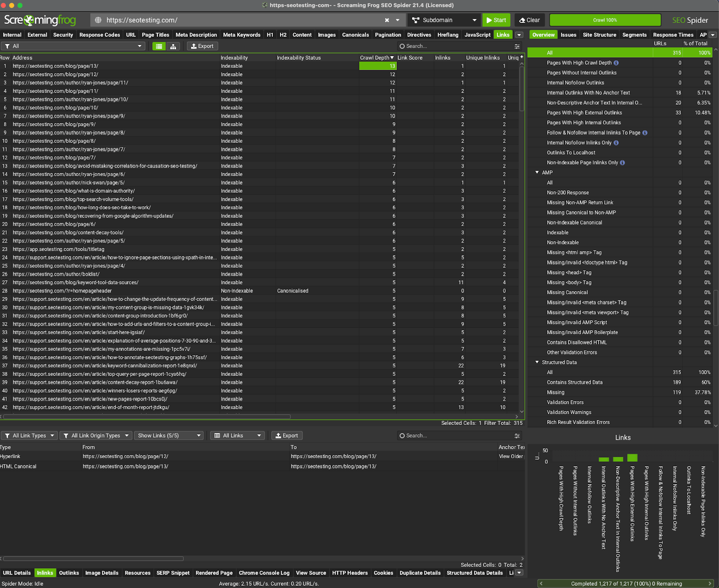This screenshot has width=719, height=588.
Task: Collapse the Structured Data tree section
Action: (537, 362)
